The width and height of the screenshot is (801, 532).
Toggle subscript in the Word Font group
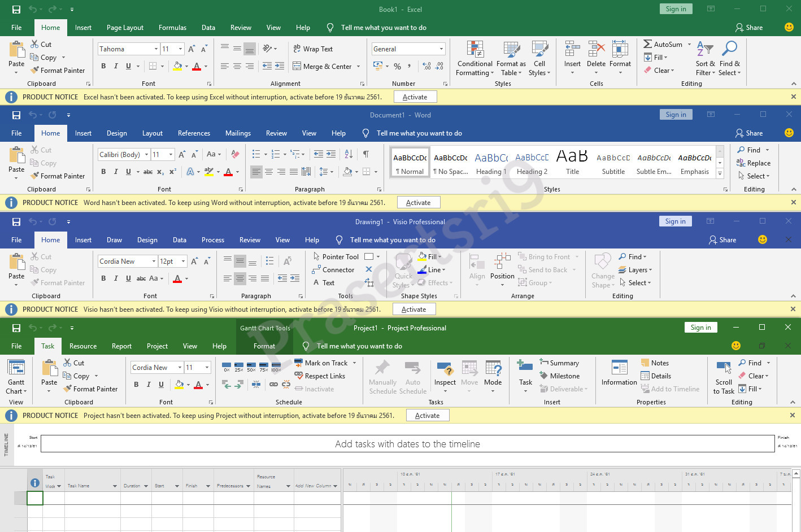(x=160, y=172)
